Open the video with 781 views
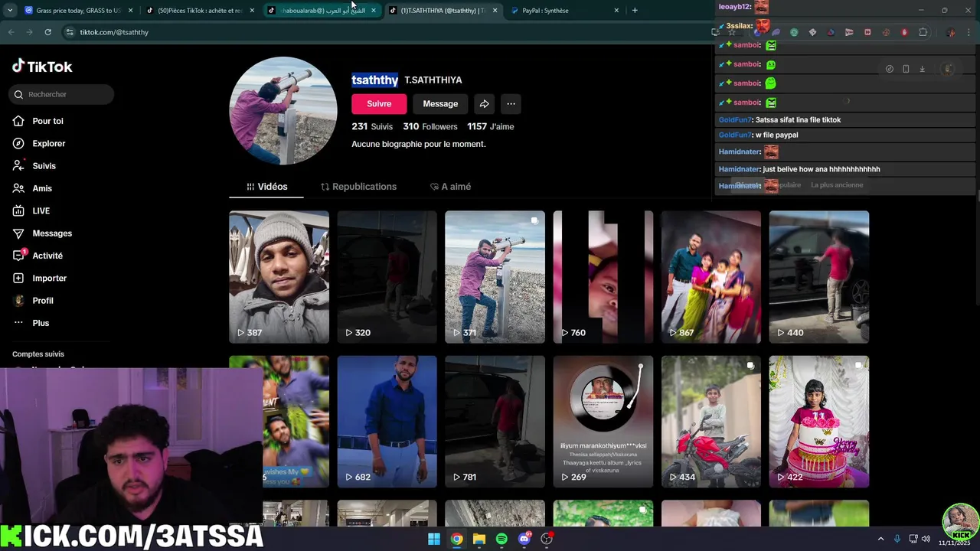The height and width of the screenshot is (551, 980). 495,422
